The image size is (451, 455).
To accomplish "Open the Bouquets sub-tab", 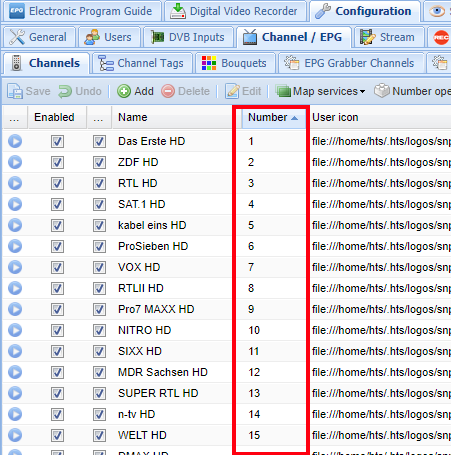I will (235, 63).
